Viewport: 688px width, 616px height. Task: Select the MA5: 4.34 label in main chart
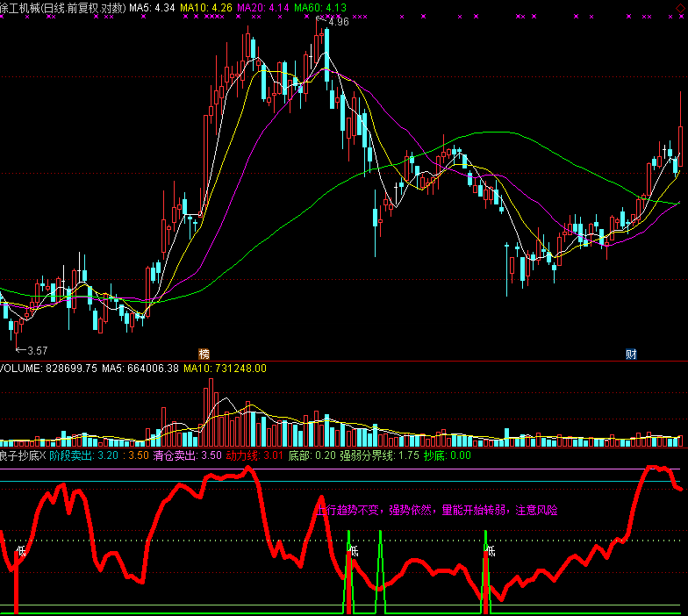[152, 8]
